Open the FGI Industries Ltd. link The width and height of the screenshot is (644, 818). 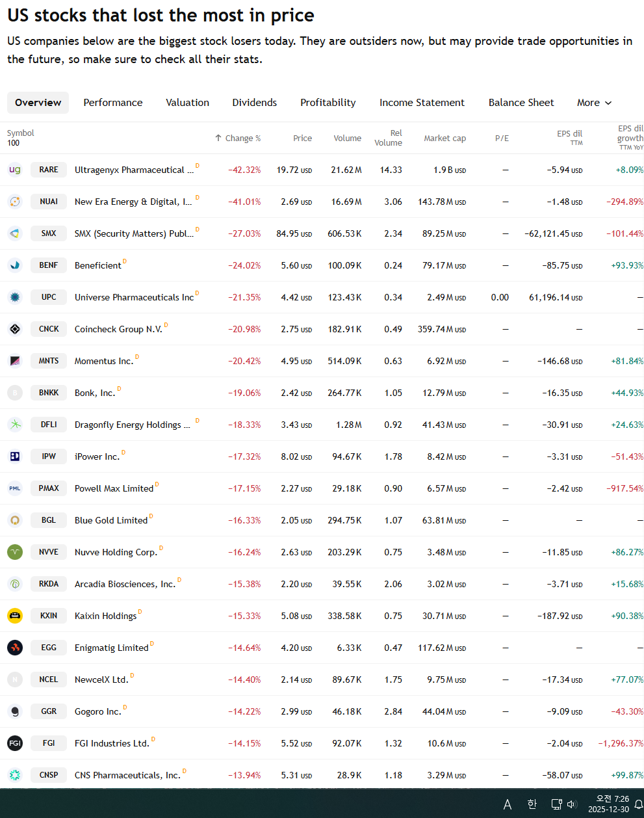(112, 743)
